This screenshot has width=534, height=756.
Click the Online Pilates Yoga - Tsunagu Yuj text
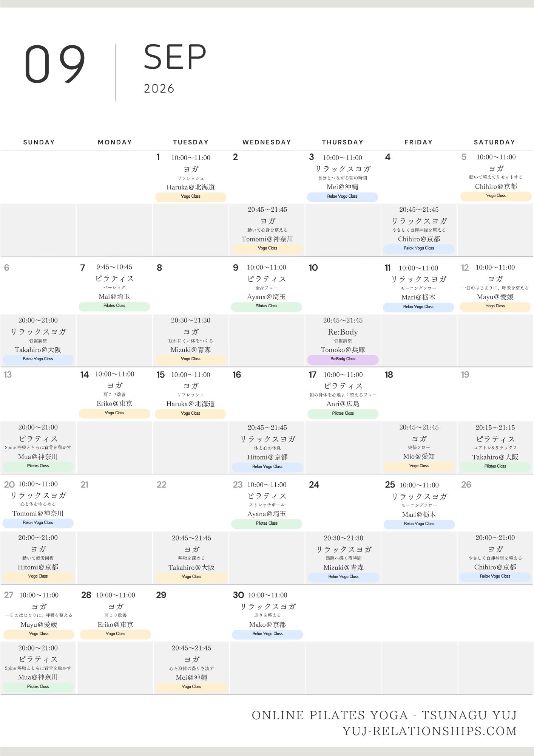click(384, 715)
